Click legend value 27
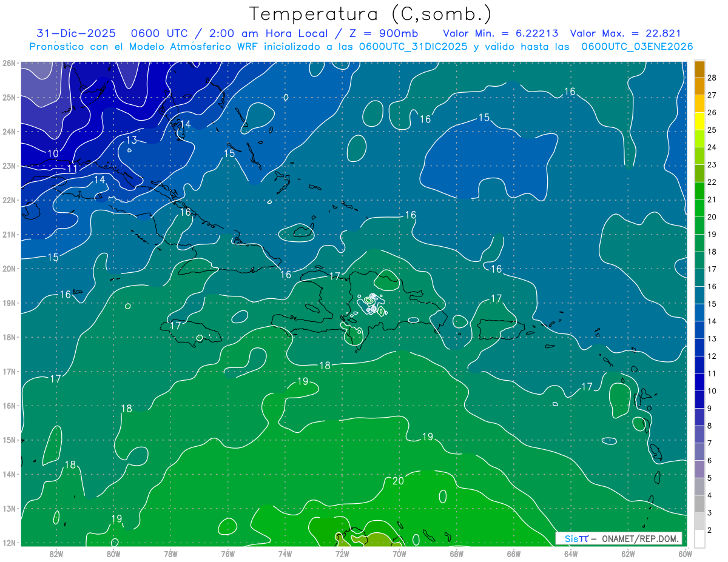The width and height of the screenshot is (728, 562). point(712,95)
